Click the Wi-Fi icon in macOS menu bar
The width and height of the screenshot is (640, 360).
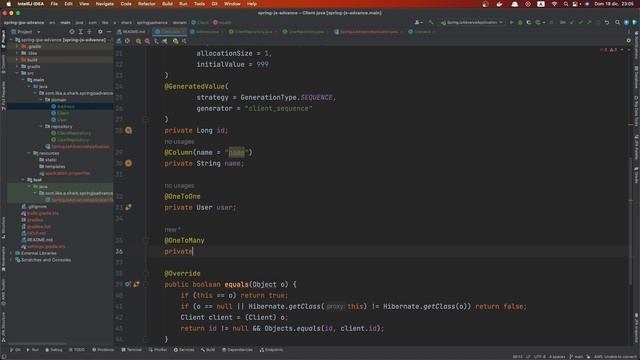554,4
